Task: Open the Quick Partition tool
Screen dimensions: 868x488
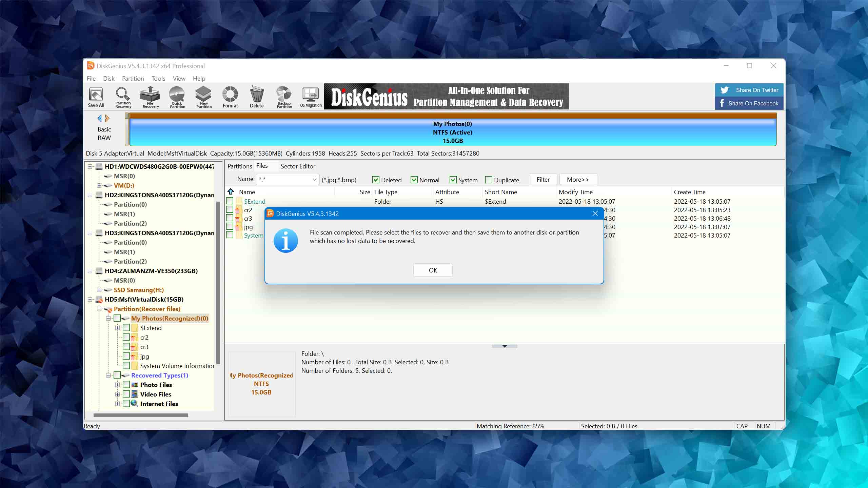Action: (x=177, y=97)
